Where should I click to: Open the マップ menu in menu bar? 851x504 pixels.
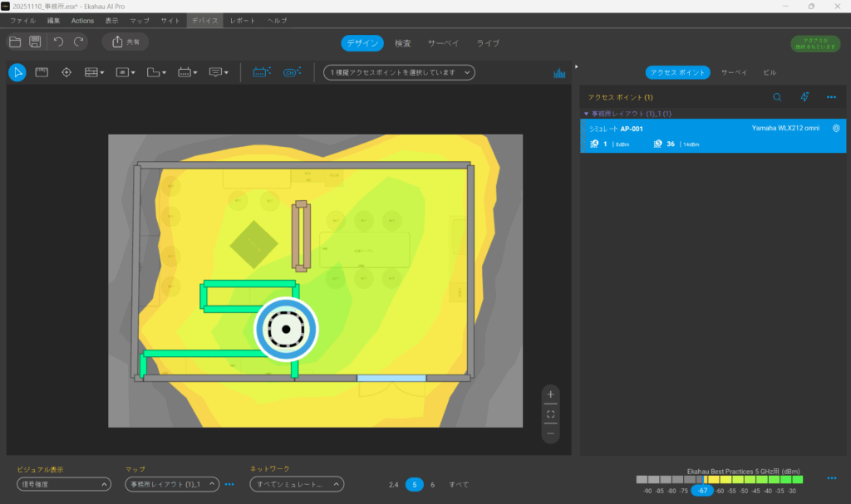pos(140,20)
